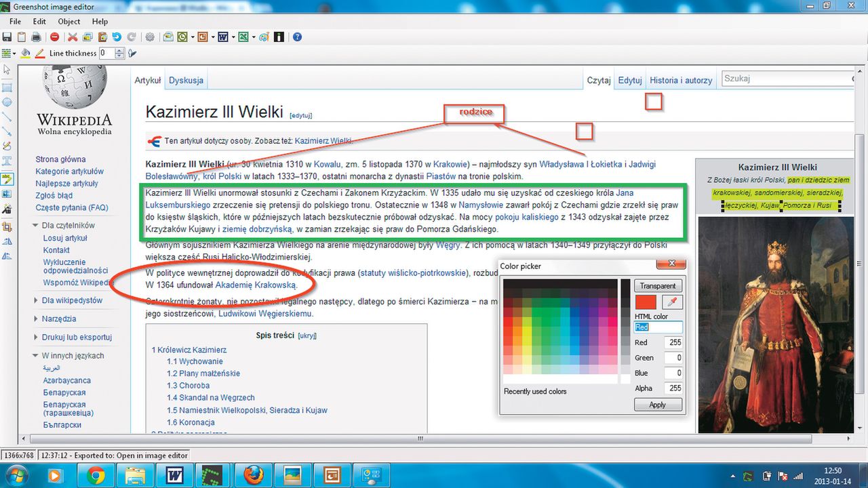Pick color with eyedropper in Color picker

point(672,302)
